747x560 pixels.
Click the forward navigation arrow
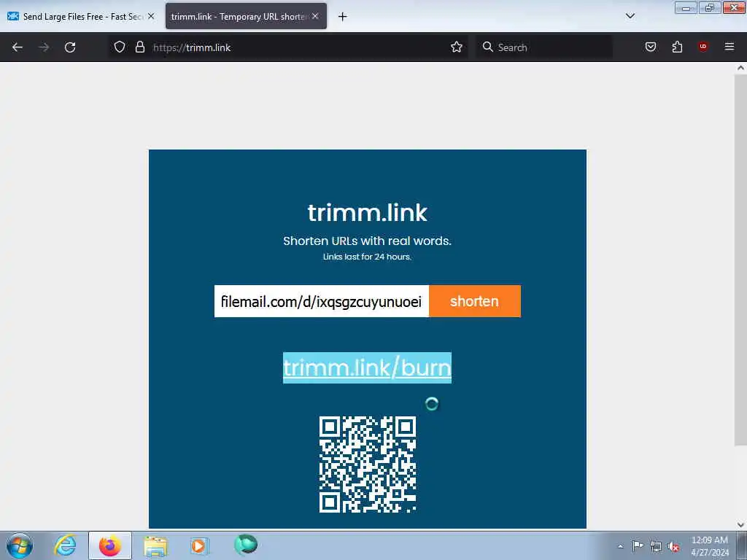[44, 47]
